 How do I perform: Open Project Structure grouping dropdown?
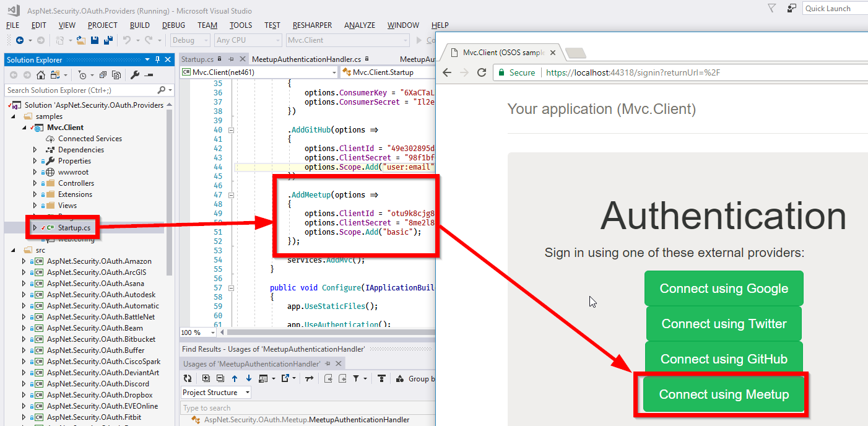(216, 393)
